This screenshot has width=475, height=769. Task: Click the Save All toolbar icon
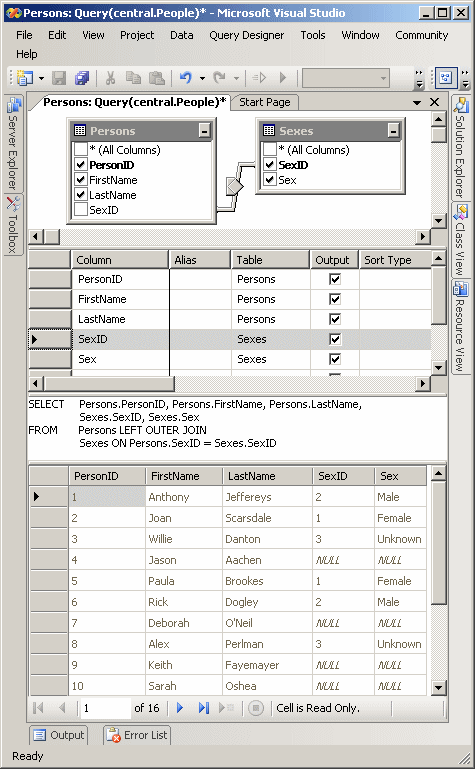(82, 77)
